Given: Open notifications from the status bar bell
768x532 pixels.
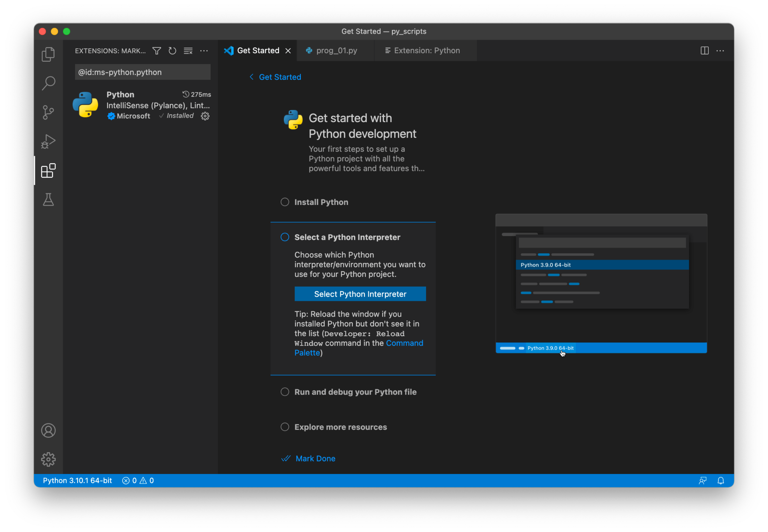Looking at the screenshot, I should point(721,481).
